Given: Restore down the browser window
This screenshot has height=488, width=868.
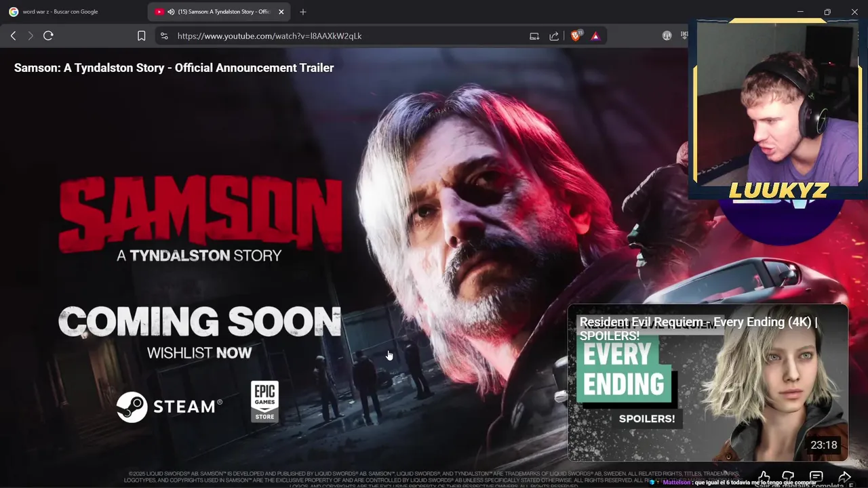Looking at the screenshot, I should click(827, 12).
